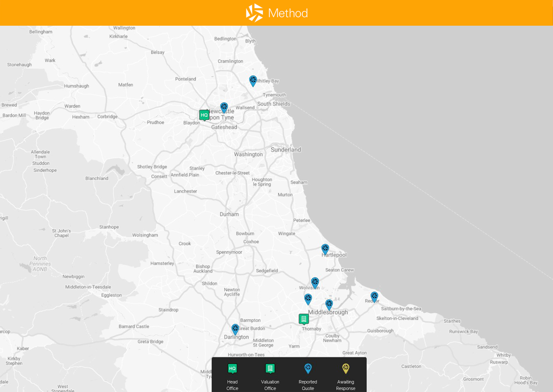The width and height of the screenshot is (553, 392).
Task: Select the green valuation office marker above Thornaby
Action: pos(304,319)
